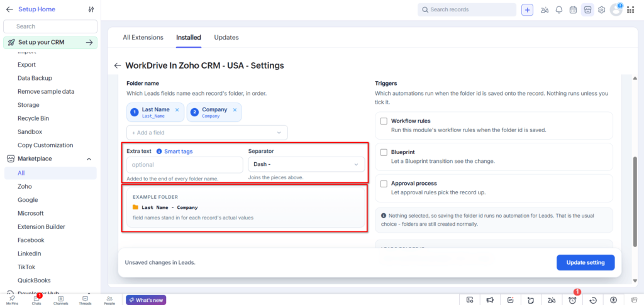Image resolution: width=644 pixels, height=305 pixels.
Task: Open the notifications bell
Action: click(x=559, y=10)
